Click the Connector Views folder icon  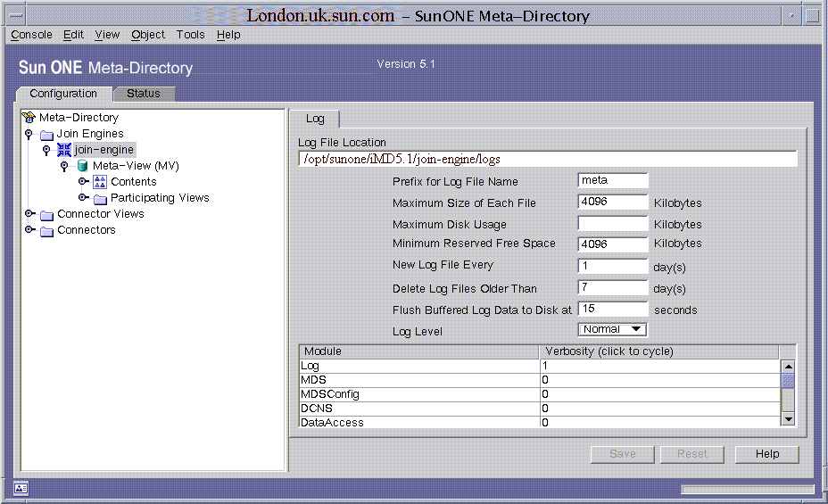[x=47, y=215]
